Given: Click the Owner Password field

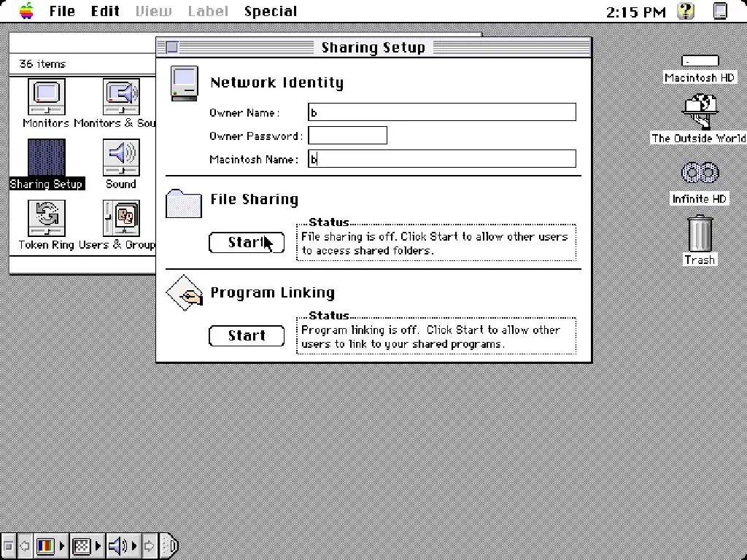Looking at the screenshot, I should (347, 135).
